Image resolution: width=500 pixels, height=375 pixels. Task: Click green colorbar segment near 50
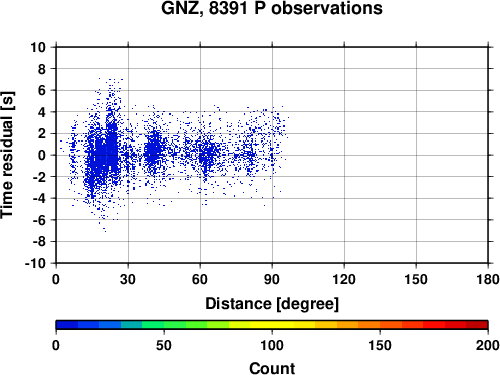164,325
